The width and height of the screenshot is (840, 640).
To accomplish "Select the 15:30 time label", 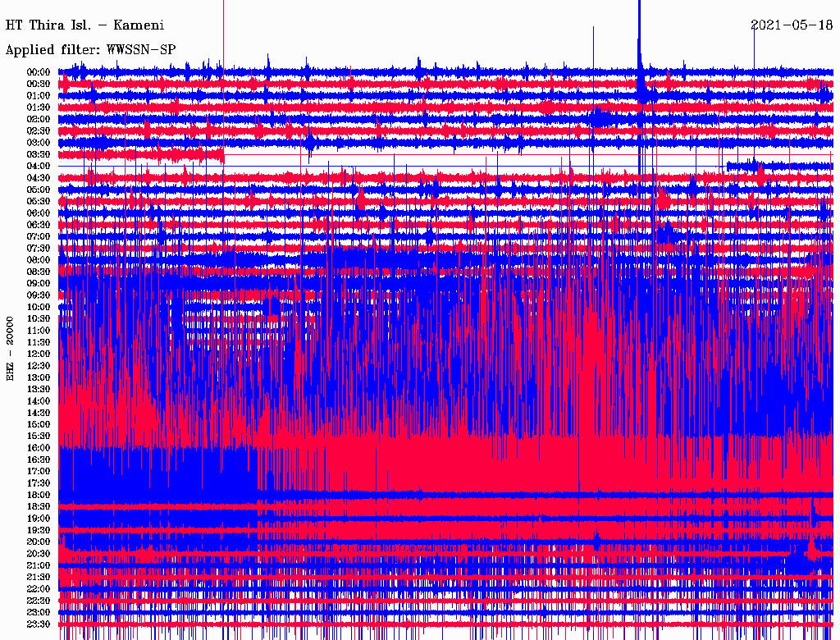I will 39,437.
